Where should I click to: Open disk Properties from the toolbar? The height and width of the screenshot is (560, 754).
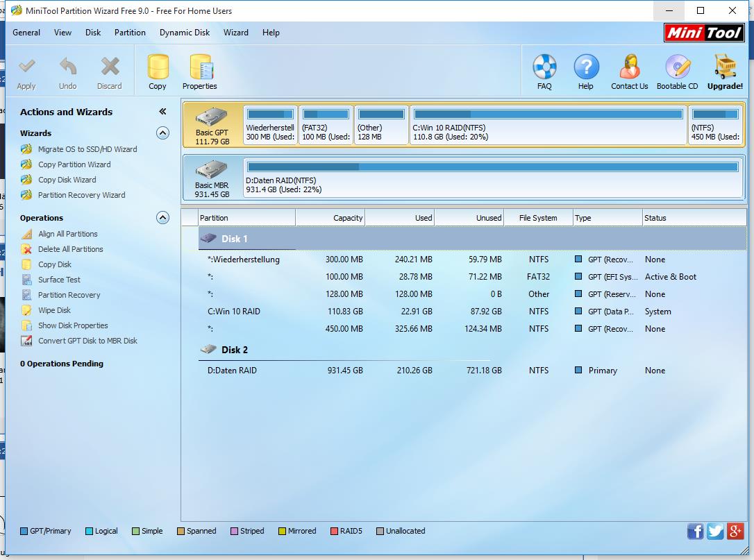pyautogui.click(x=201, y=67)
